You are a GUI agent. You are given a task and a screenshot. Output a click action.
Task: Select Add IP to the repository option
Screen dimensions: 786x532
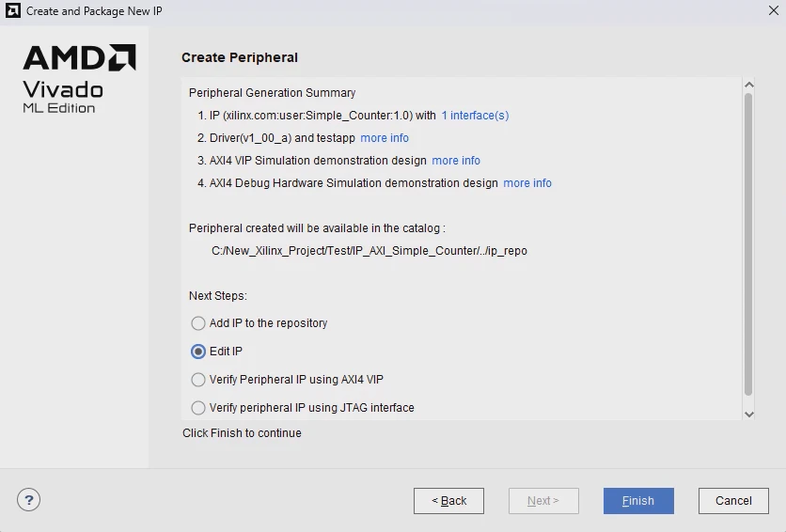pyautogui.click(x=198, y=323)
